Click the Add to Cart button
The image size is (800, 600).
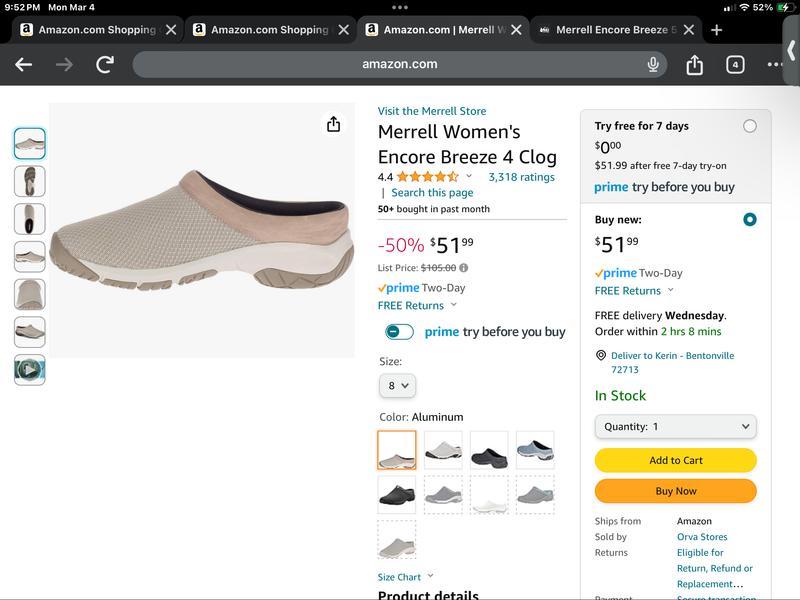point(676,461)
